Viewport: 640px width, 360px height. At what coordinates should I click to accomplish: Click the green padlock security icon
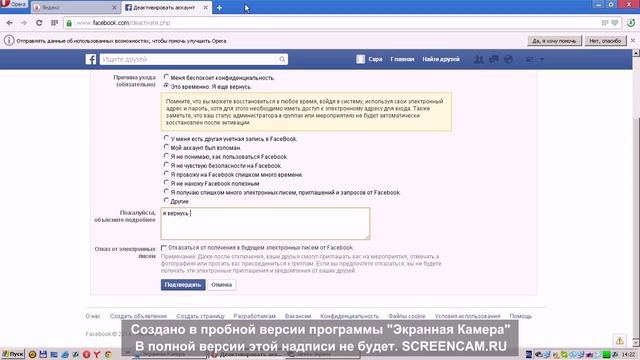(69, 23)
